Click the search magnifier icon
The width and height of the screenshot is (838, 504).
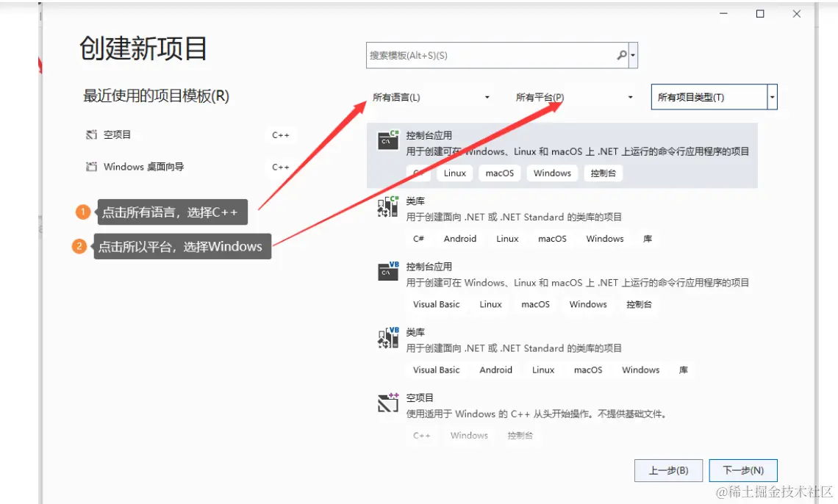[x=621, y=55]
